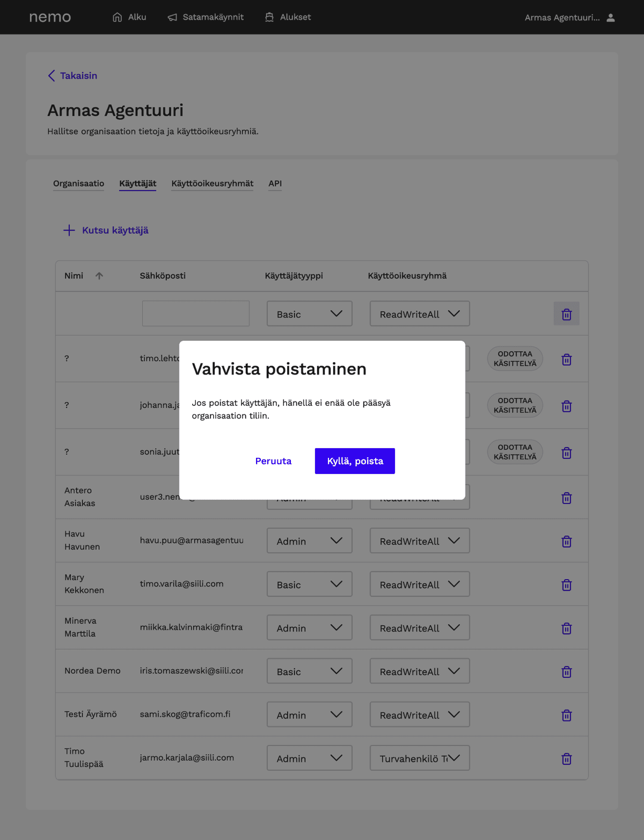644x840 pixels.
Task: Click the trash icon in Nordea Demo row
Action: (x=566, y=672)
